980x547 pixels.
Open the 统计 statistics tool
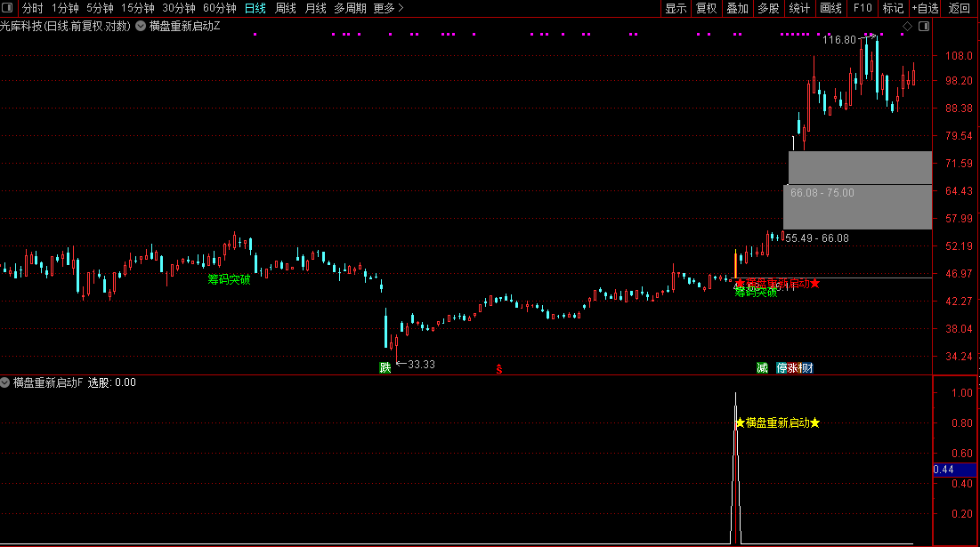click(799, 8)
